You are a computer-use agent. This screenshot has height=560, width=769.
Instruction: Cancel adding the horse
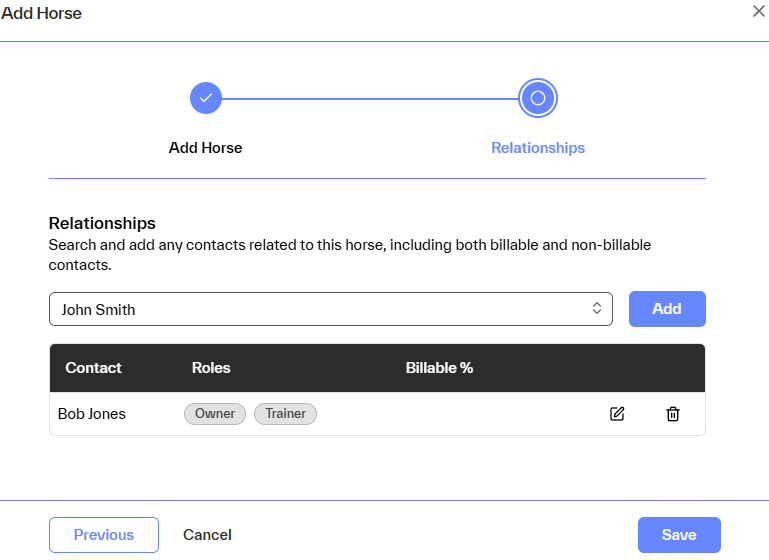point(207,535)
